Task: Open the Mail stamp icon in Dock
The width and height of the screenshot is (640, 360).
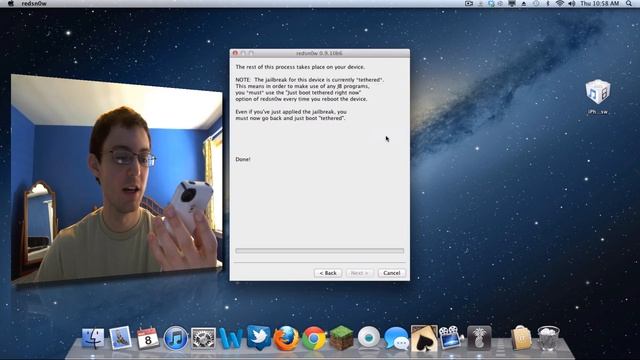Action: (120, 338)
